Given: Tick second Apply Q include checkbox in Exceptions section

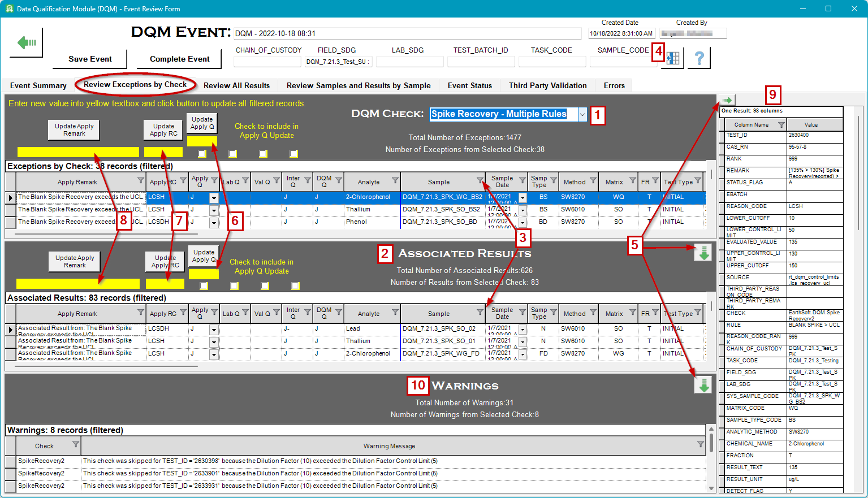Looking at the screenshot, I should point(232,154).
